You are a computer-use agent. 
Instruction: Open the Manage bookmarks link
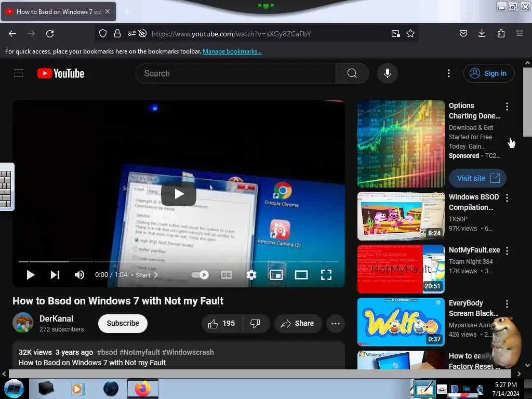[x=232, y=51]
